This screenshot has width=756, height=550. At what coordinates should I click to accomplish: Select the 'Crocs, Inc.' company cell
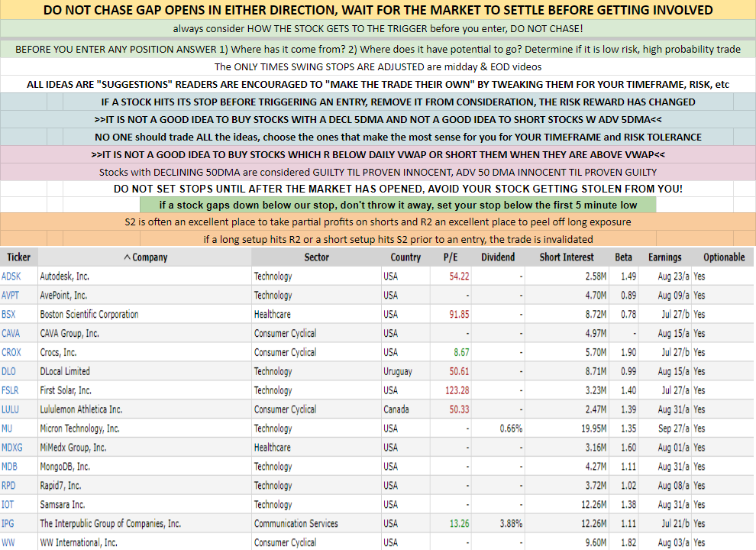click(144, 353)
